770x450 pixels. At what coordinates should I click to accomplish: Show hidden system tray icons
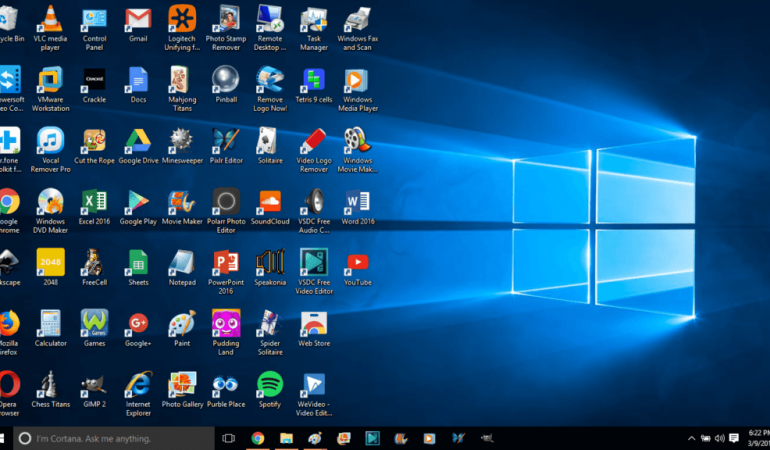tap(691, 438)
